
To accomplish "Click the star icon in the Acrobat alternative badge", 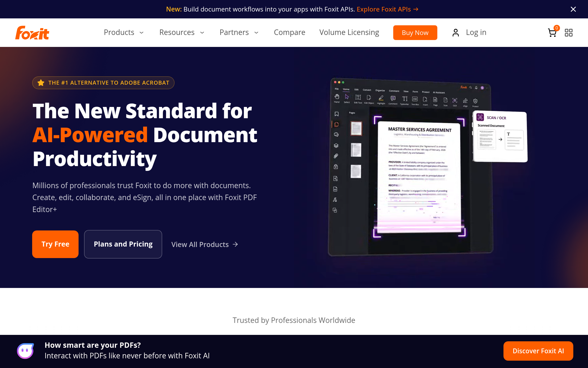I will coord(41,83).
